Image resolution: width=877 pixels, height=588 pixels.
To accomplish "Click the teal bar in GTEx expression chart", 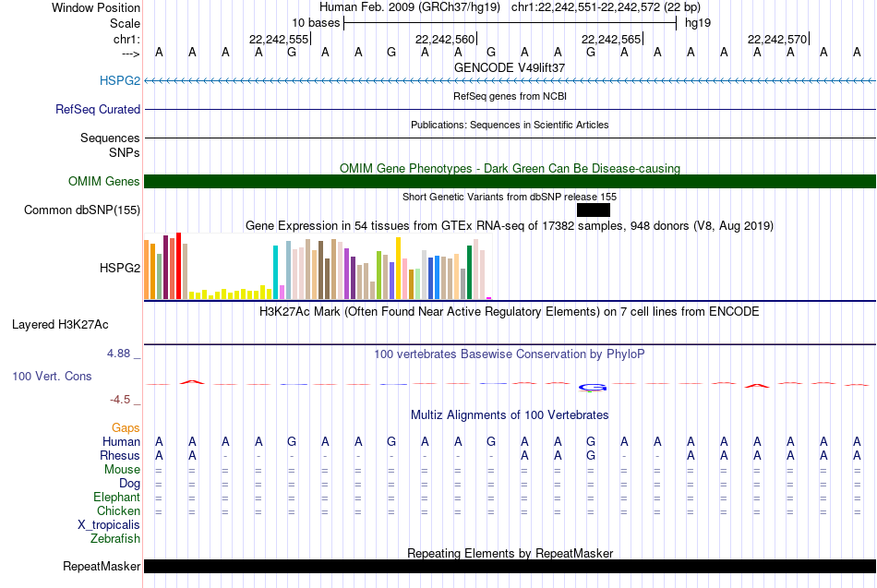I will point(275,272).
